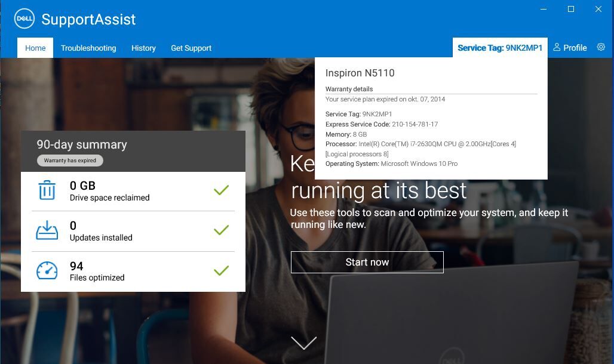Click checkmark beside Updates installed
The height and width of the screenshot is (364, 614).
coord(221,230)
